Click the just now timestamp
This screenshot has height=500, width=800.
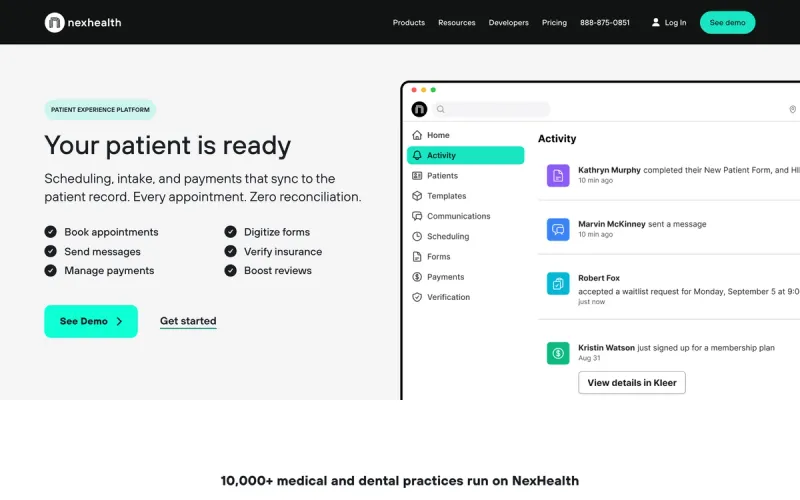pos(591,302)
